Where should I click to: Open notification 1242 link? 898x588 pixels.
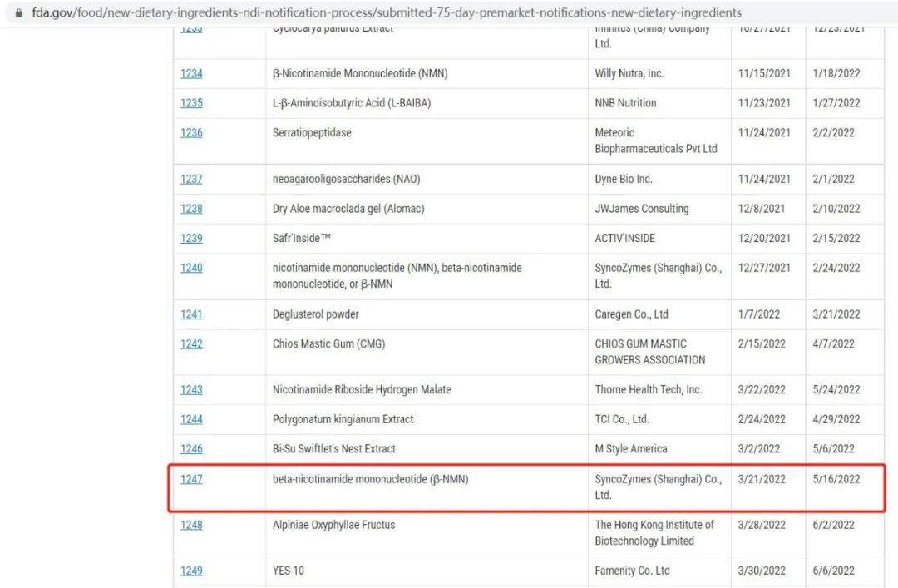point(191,344)
